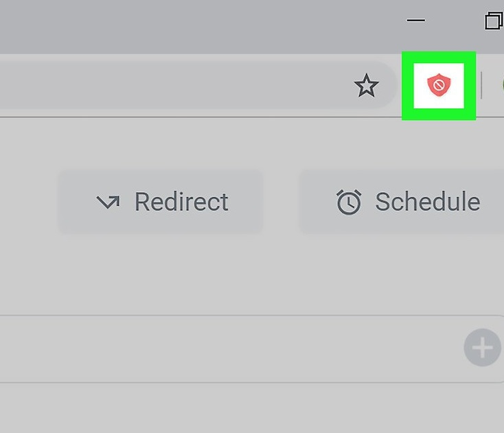Bookmark this page with the star icon
The image size is (504, 433).
pyautogui.click(x=366, y=86)
